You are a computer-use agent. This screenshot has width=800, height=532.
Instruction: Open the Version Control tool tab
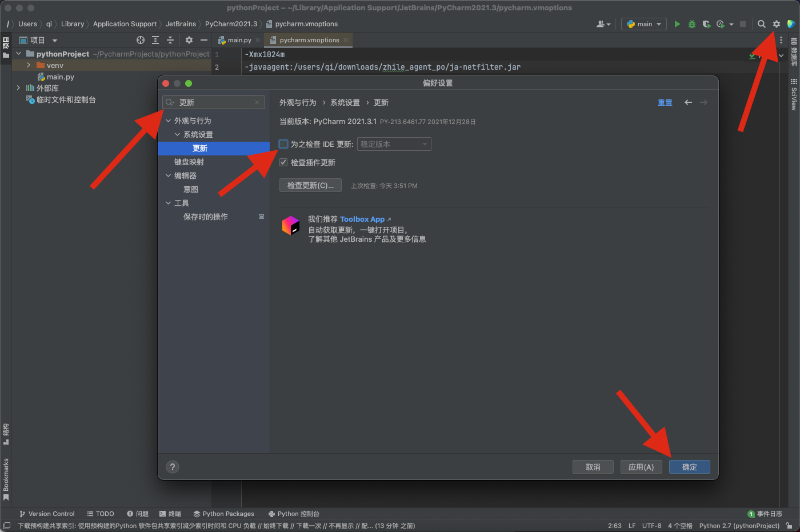[x=47, y=514]
